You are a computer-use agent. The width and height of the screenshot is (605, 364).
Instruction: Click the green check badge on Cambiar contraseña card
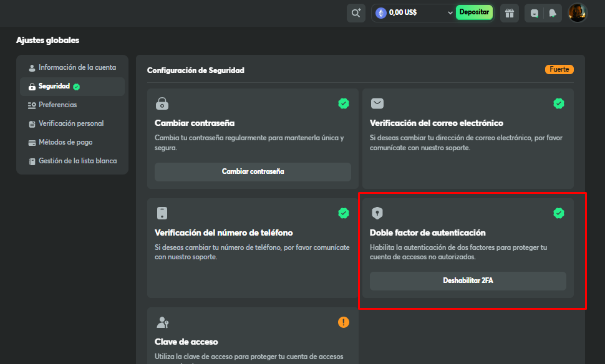[x=344, y=103]
